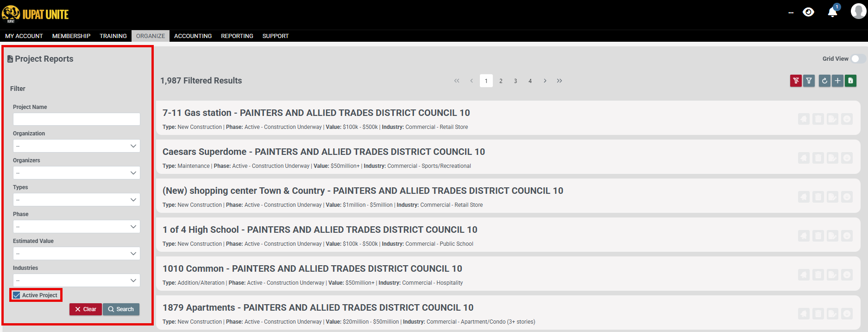The image size is (868, 332).
Task: Click the Clear filter button
Action: click(86, 309)
